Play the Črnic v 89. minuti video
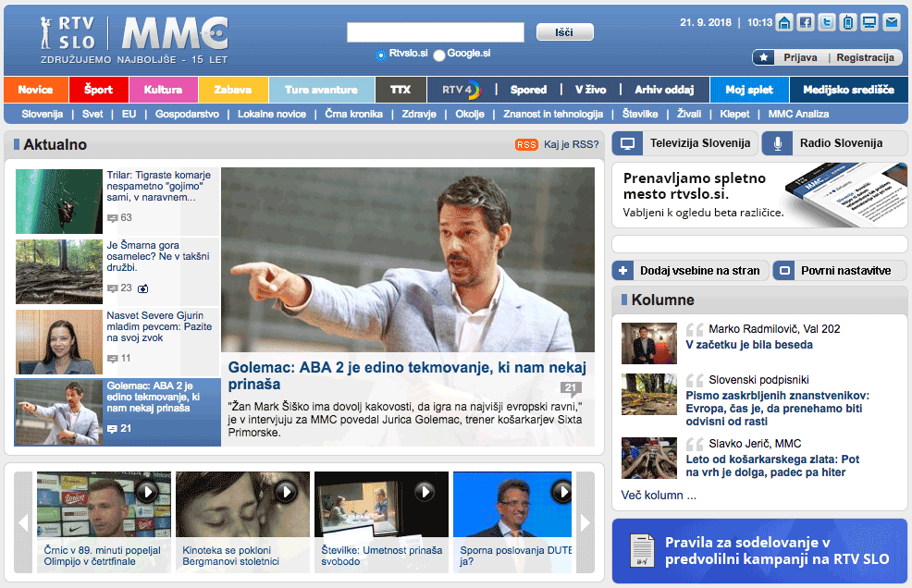 coord(147,492)
